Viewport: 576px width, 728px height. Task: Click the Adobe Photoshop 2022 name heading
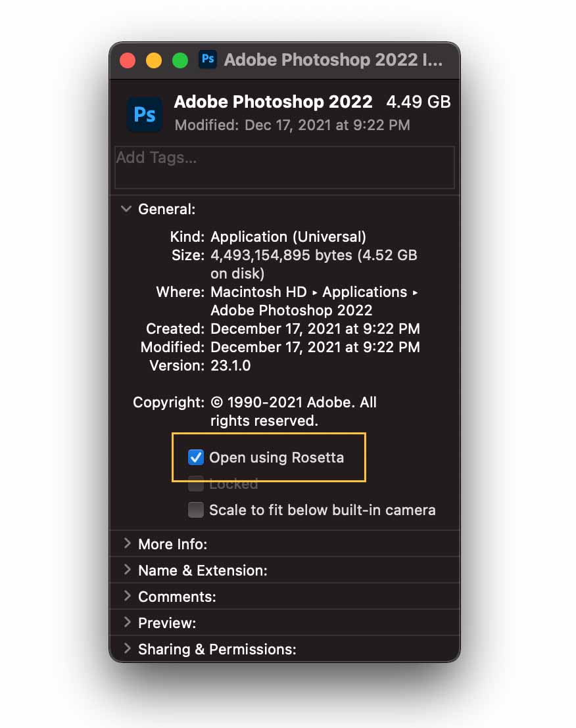tap(273, 102)
